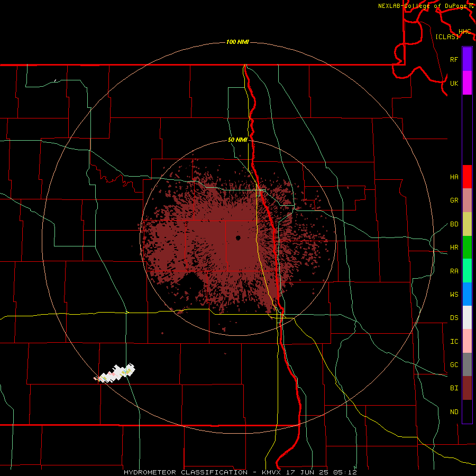Screen dimensions: 476x476
Task: Click the IC pink legend color block
Action: click(x=467, y=341)
